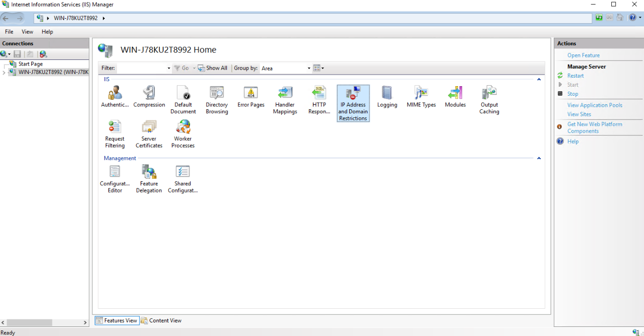Click the create new connection globe icon
Screen dimensions: 644x336
point(4,54)
